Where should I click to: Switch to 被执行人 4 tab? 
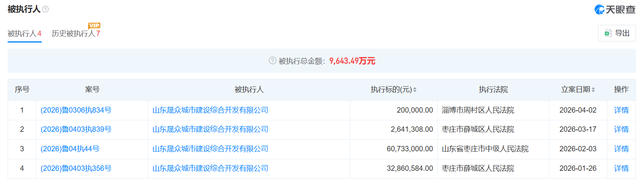click(25, 34)
